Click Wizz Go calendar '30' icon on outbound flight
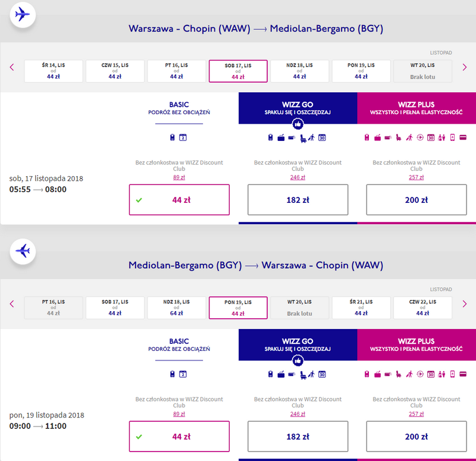This screenshot has width=476, height=461. pyautogui.click(x=322, y=138)
